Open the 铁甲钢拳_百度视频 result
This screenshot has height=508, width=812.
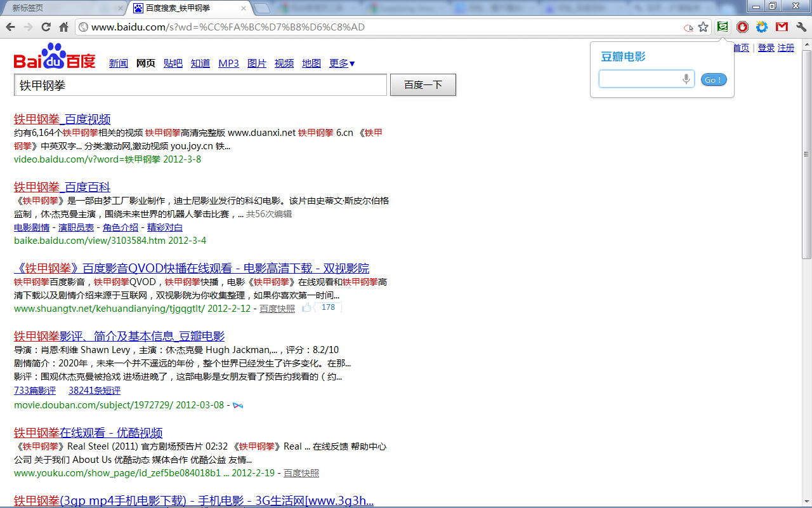(62, 119)
